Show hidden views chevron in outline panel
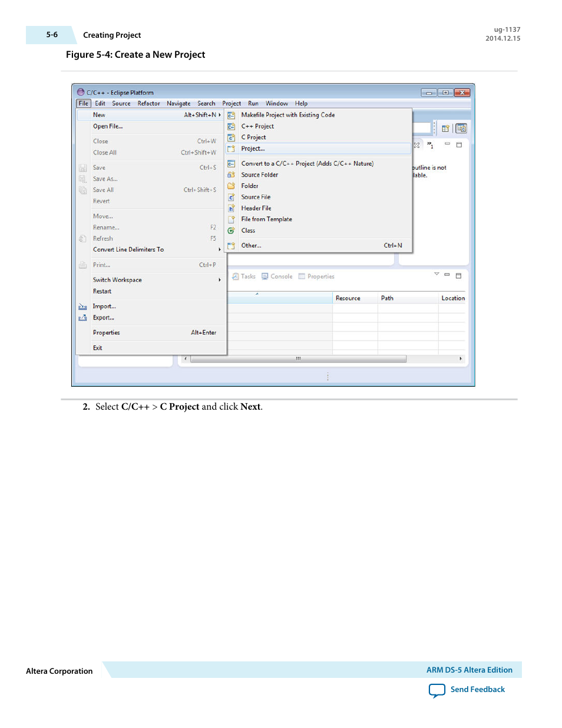 (x=431, y=145)
